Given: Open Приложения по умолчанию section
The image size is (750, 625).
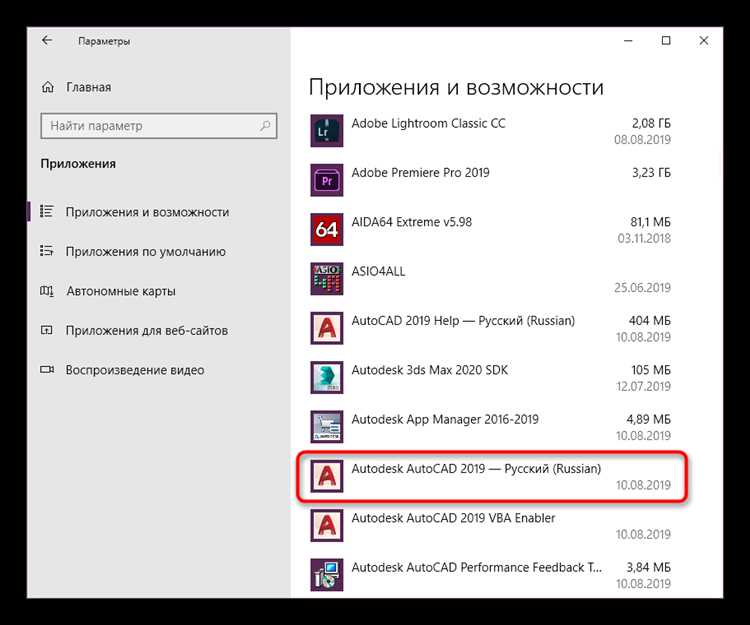Looking at the screenshot, I should 145,252.
